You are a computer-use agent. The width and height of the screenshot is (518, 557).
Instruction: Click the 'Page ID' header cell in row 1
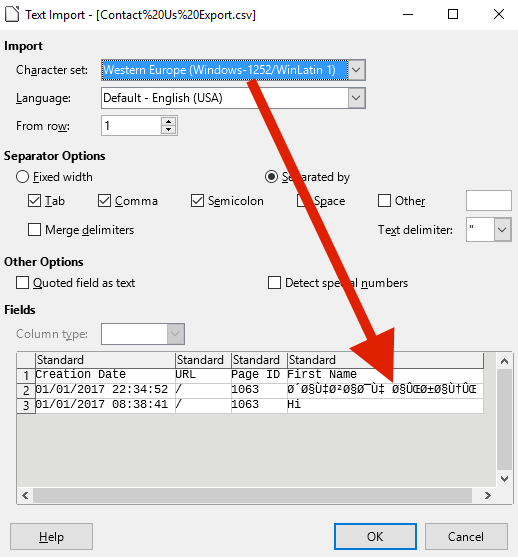pos(259,375)
